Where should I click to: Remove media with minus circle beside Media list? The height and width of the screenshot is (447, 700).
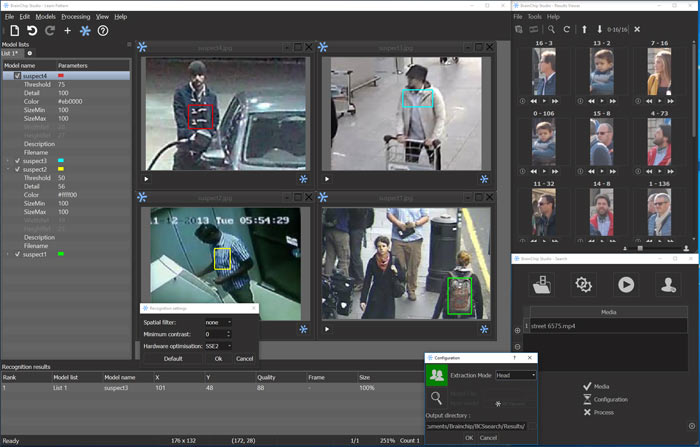tap(517, 347)
